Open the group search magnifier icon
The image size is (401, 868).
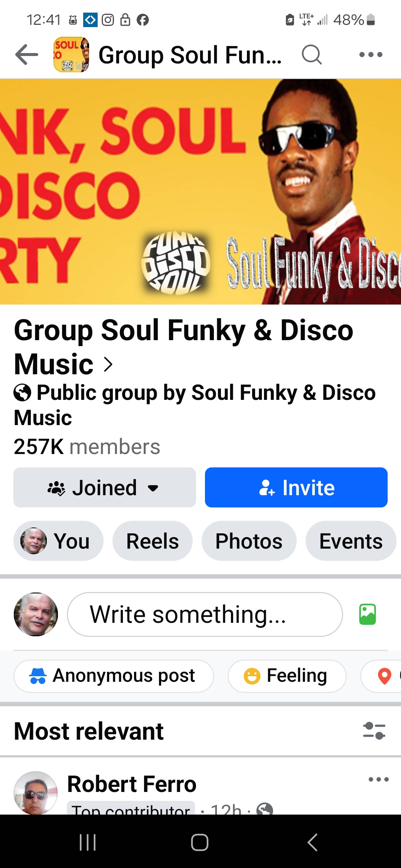[x=312, y=55]
